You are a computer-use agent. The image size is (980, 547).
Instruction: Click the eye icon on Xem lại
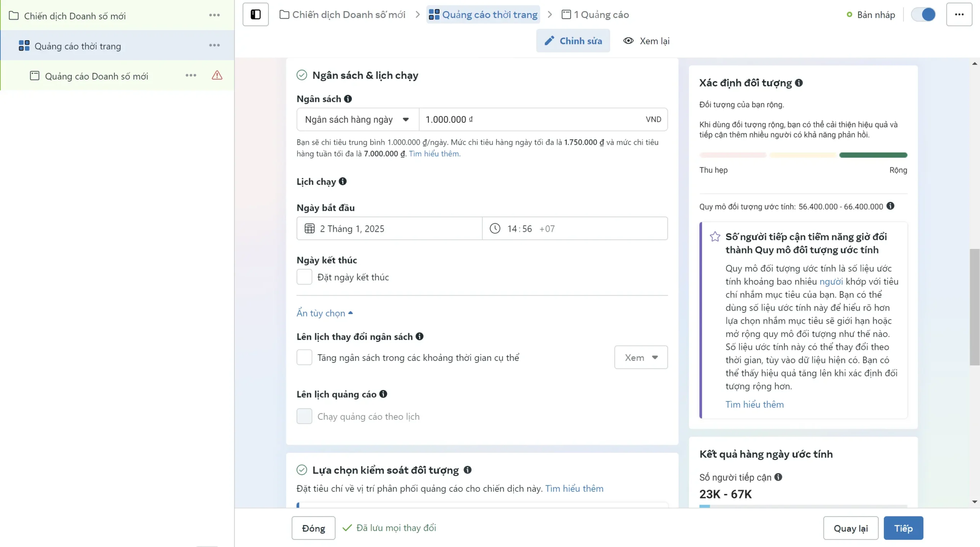coord(628,41)
